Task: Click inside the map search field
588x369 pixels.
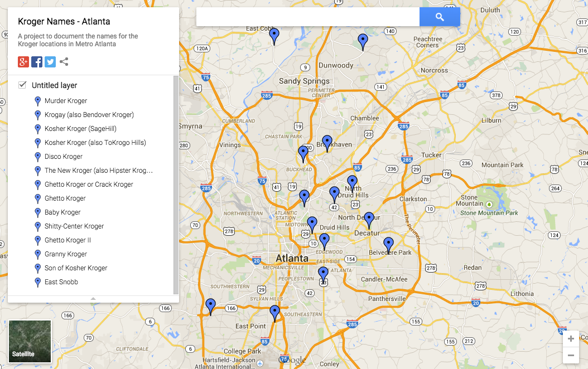Action: (x=307, y=17)
